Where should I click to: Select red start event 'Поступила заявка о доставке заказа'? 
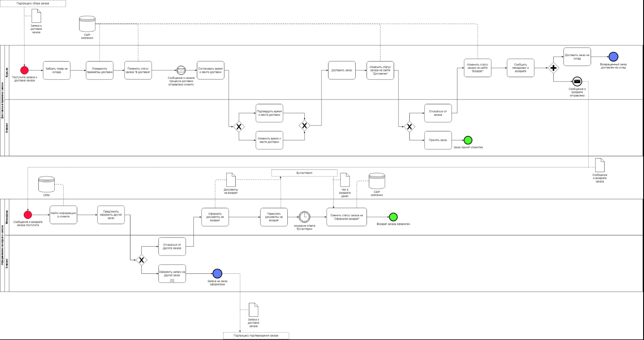(24, 70)
